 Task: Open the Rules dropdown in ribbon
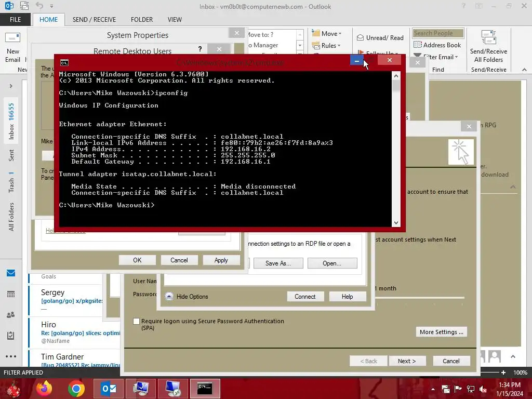pos(326,46)
